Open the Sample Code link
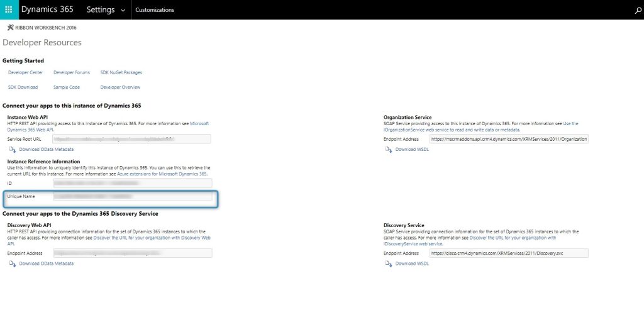Image resolution: width=644 pixels, height=317 pixels. coord(67,87)
